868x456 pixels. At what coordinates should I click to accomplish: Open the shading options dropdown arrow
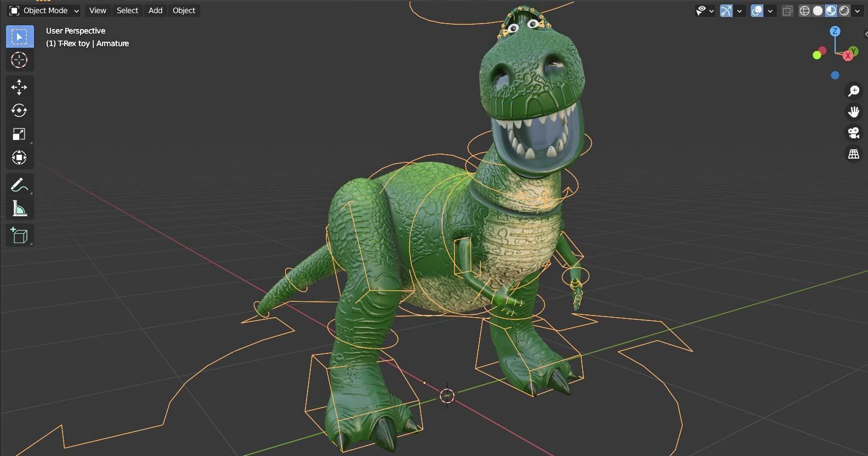click(x=857, y=11)
